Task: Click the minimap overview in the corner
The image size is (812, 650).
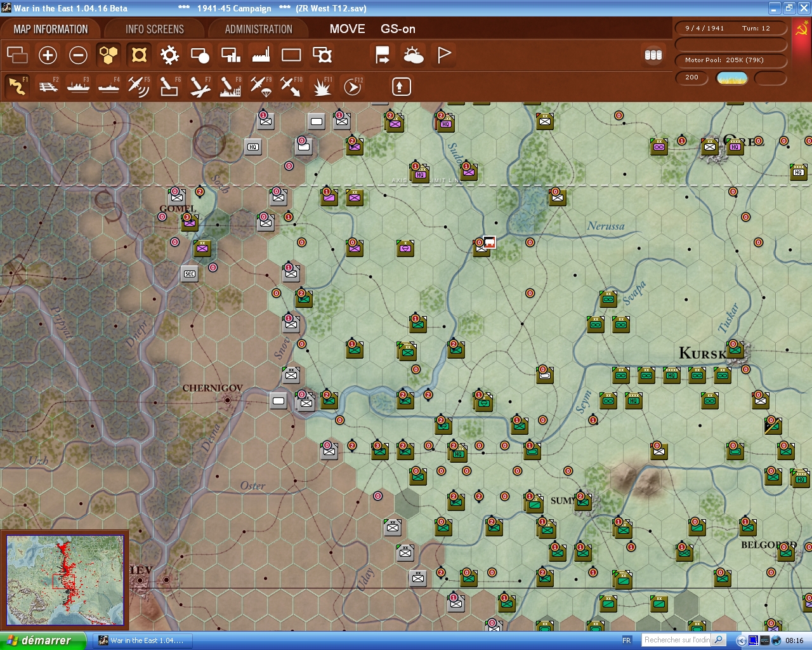Action: pos(65,580)
